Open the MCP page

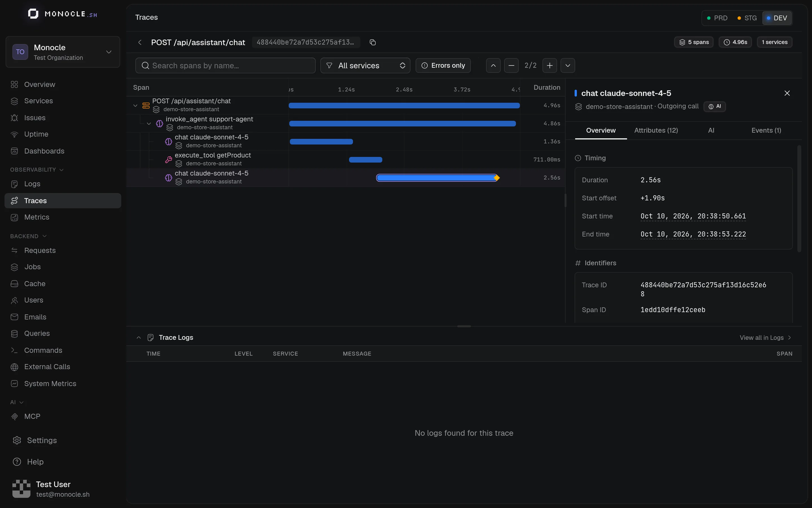click(63, 416)
